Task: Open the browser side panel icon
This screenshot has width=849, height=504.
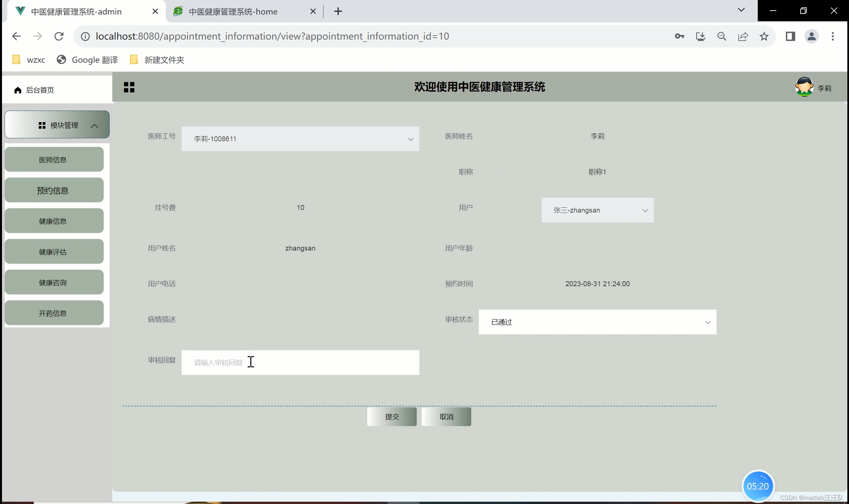Action: pos(790,36)
